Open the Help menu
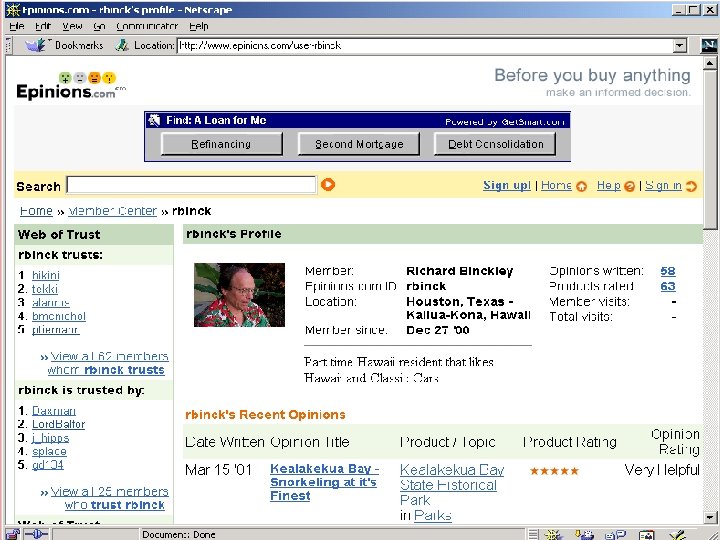The height and width of the screenshot is (540, 720). pos(199,26)
